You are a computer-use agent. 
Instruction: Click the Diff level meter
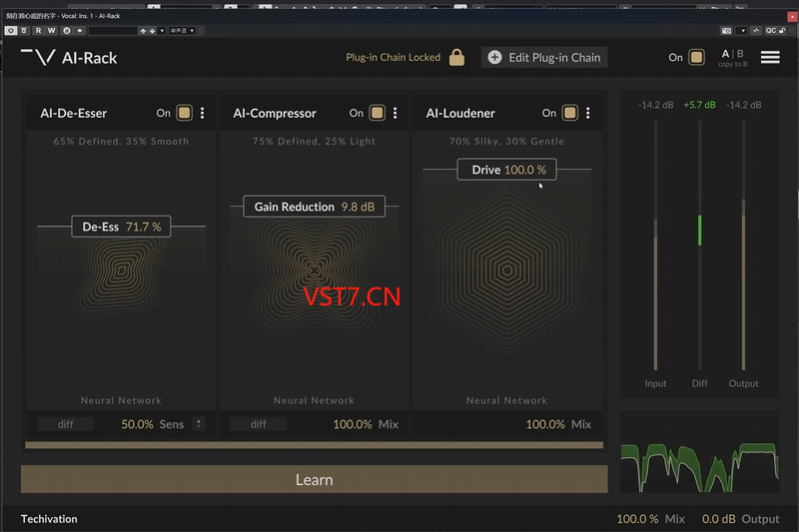700,245
